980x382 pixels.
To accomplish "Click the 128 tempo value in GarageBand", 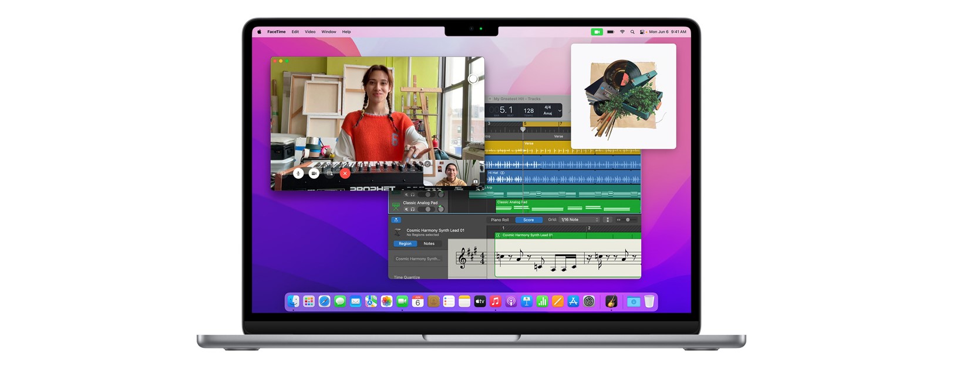I will [529, 110].
